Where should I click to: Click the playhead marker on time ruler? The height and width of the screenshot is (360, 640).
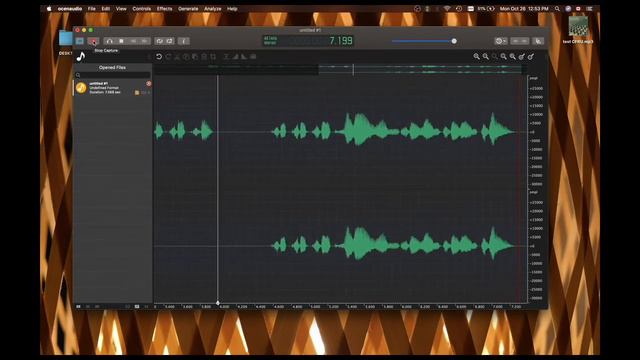coord(218,303)
